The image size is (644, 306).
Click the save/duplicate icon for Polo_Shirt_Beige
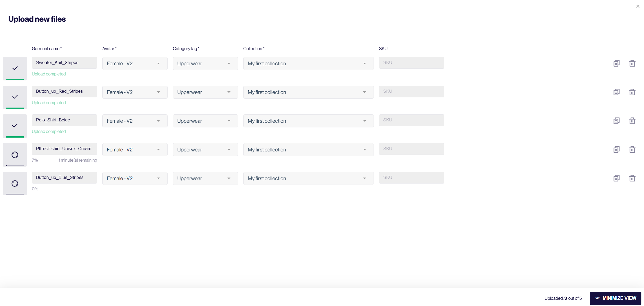pyautogui.click(x=617, y=120)
